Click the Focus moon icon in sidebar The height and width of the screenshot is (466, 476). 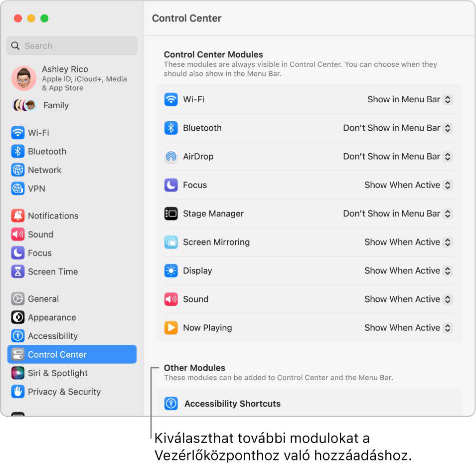pyautogui.click(x=17, y=253)
